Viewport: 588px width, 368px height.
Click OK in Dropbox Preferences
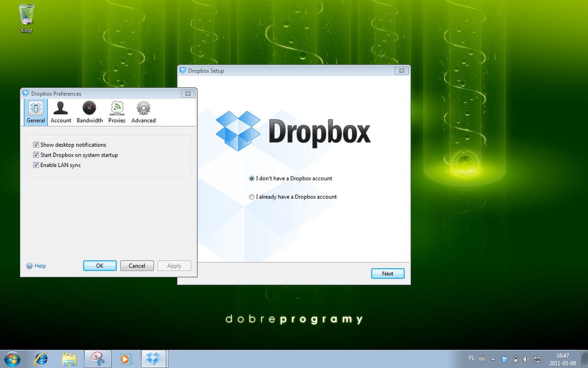100,265
